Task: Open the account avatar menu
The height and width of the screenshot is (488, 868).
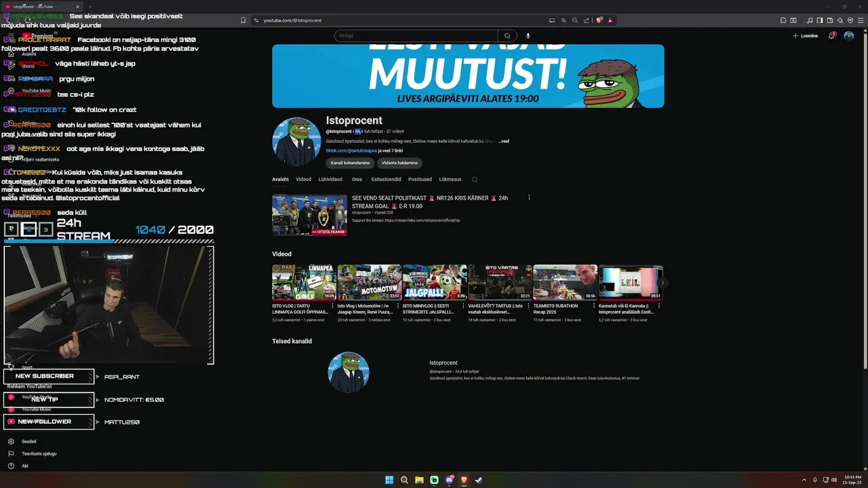Action: [x=848, y=36]
